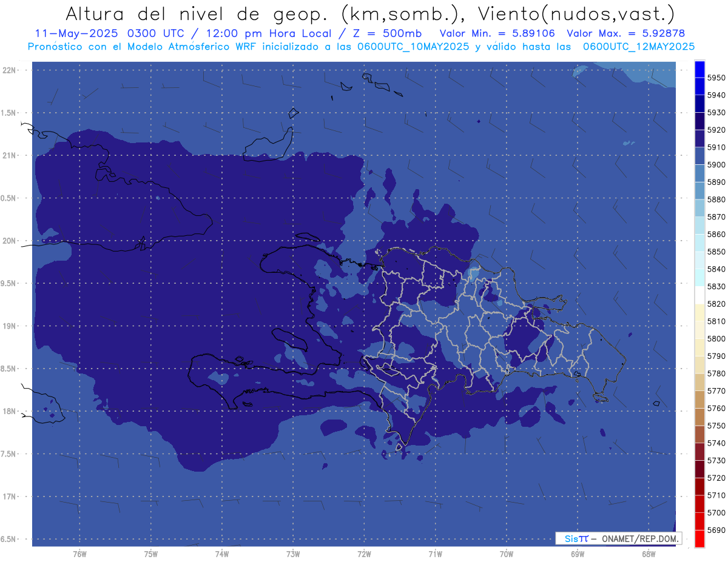Viewport: 728px width, 562px height.
Task: Click the '7.5N' latitude label
Action: (9, 454)
